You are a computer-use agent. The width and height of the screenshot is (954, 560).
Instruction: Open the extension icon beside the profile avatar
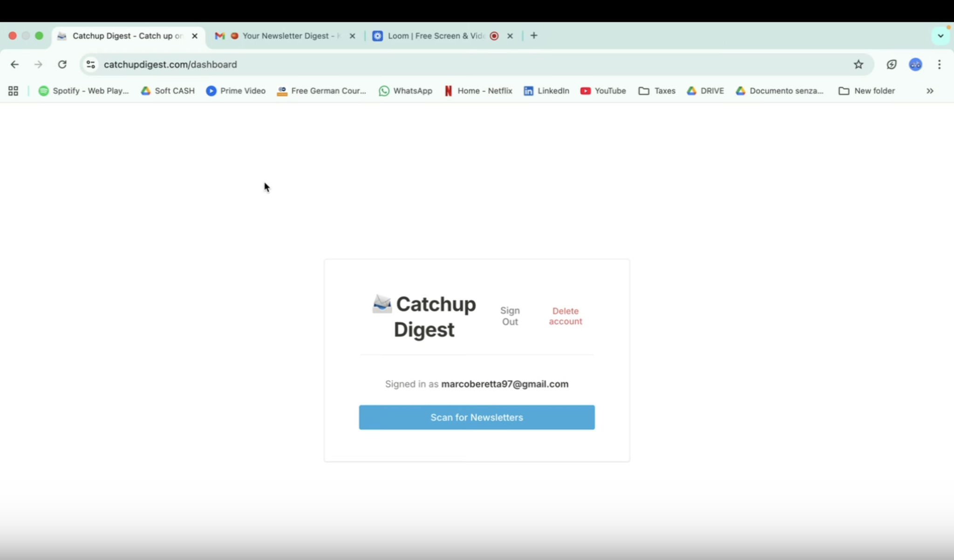(892, 64)
